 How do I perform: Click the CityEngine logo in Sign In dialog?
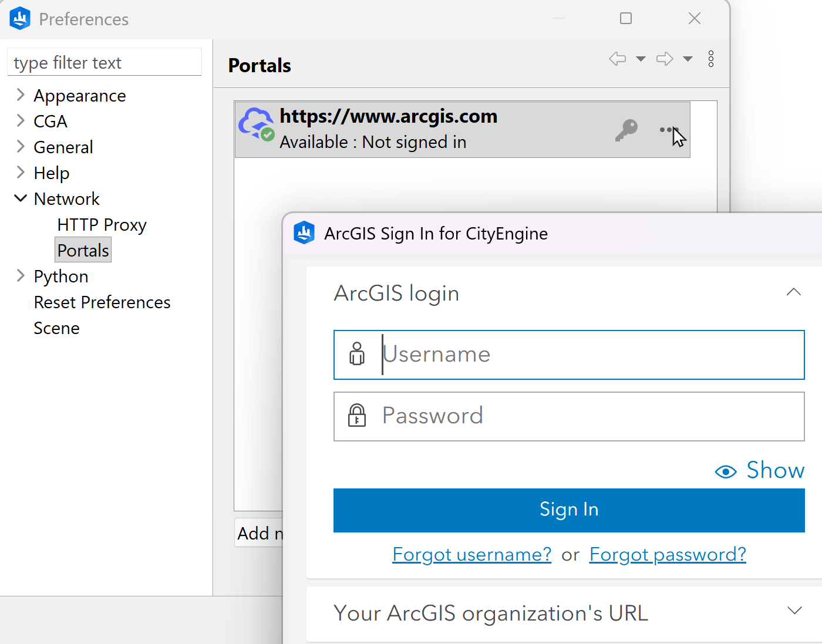pyautogui.click(x=304, y=233)
